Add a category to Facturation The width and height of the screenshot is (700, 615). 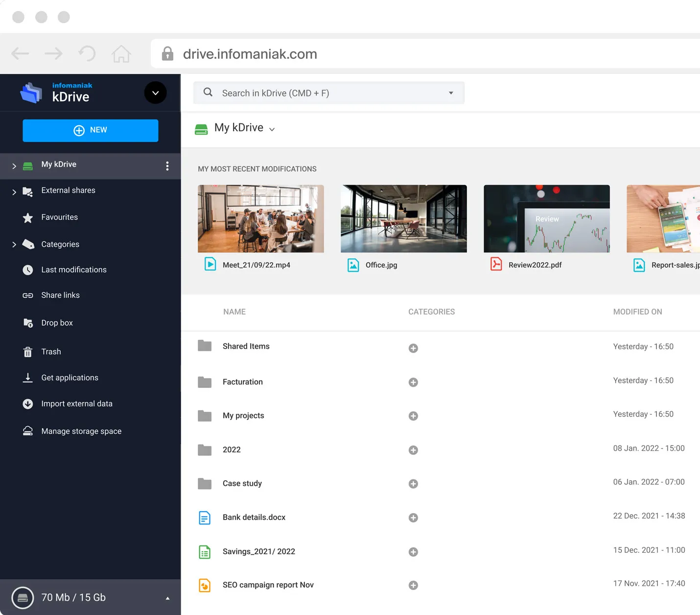click(x=413, y=382)
